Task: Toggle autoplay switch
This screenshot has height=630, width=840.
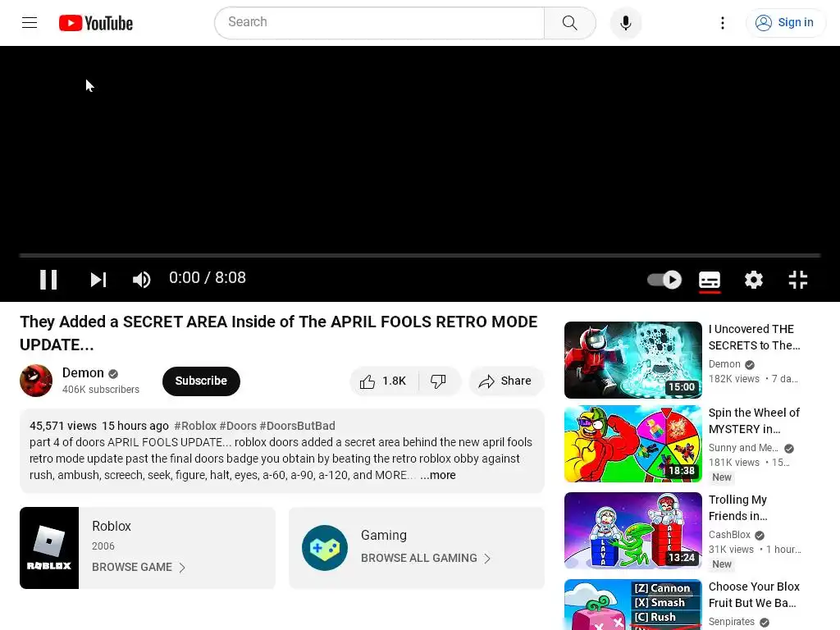Action: tap(664, 279)
